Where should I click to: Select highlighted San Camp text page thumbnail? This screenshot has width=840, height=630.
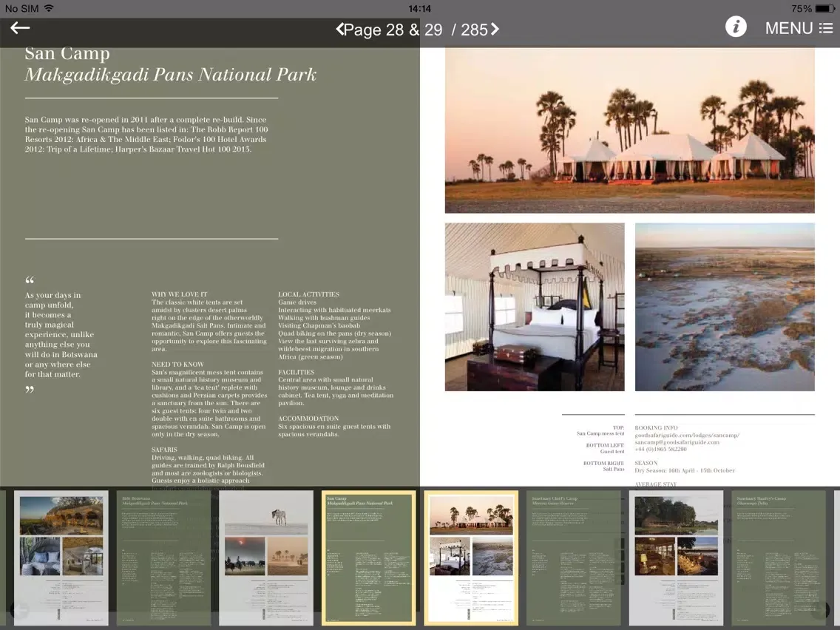pyautogui.click(x=368, y=558)
